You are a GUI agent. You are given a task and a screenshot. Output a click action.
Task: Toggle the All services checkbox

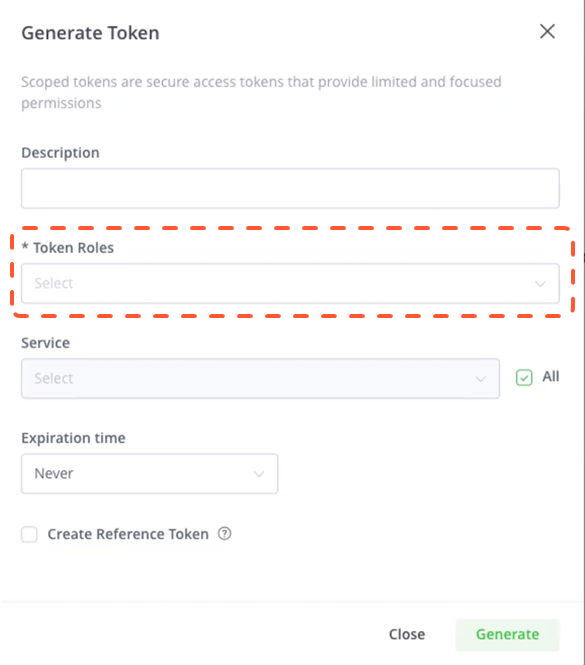[524, 377]
